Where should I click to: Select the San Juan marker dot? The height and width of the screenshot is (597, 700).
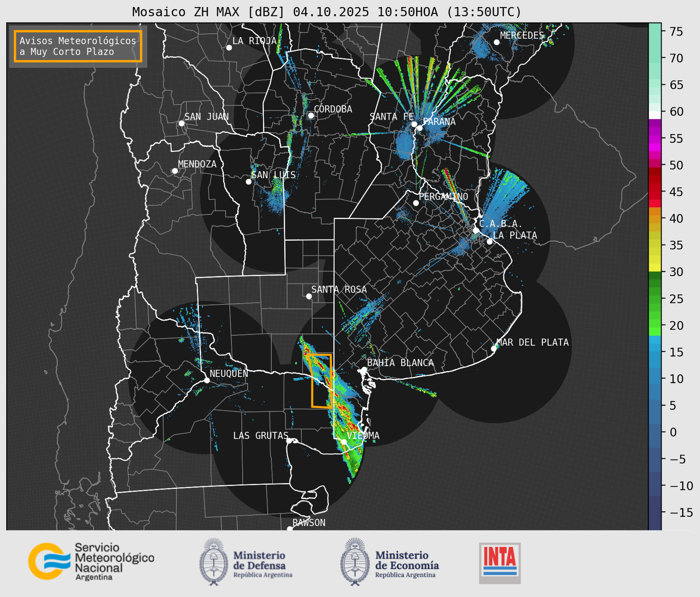tap(181, 123)
